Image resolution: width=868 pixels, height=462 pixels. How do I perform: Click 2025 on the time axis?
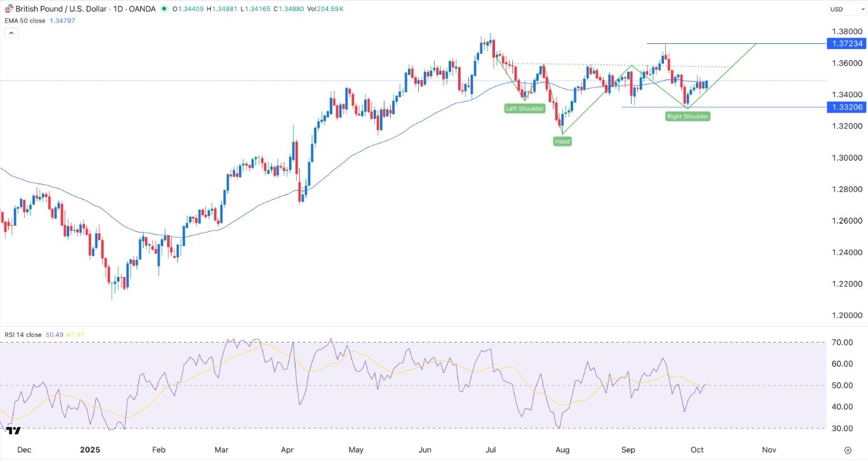(90, 449)
